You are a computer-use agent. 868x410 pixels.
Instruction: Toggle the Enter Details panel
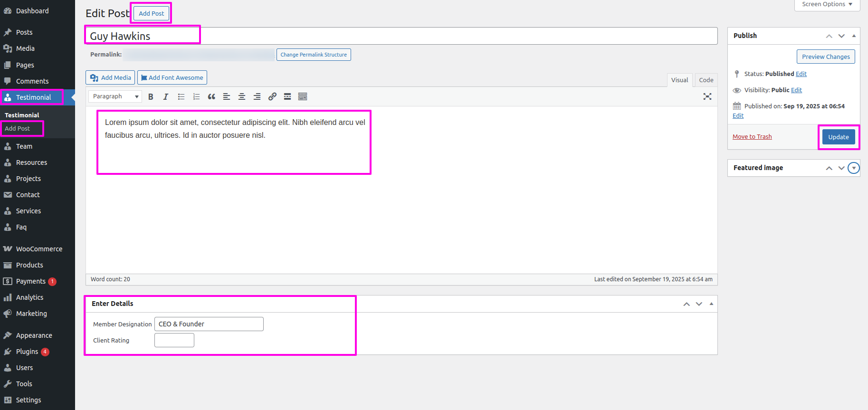(711, 304)
